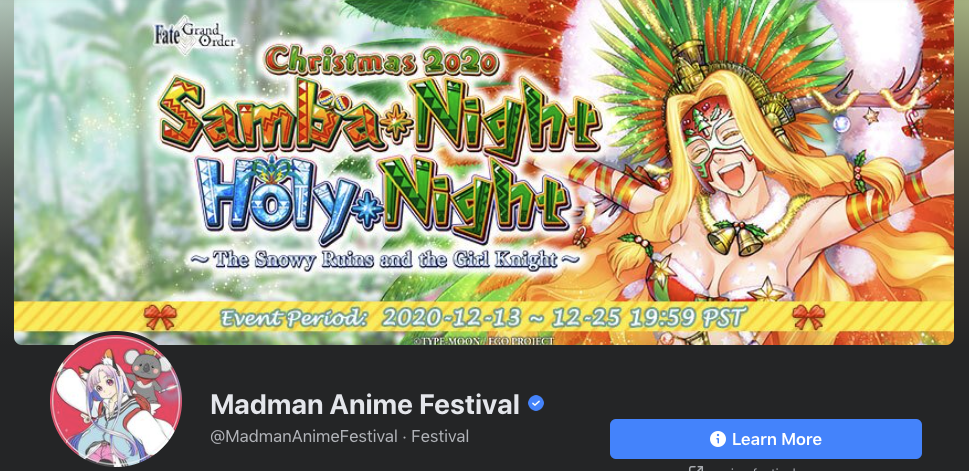This screenshot has height=471, width=969.
Task: Click the info icon inside Learn More
Action: [717, 439]
